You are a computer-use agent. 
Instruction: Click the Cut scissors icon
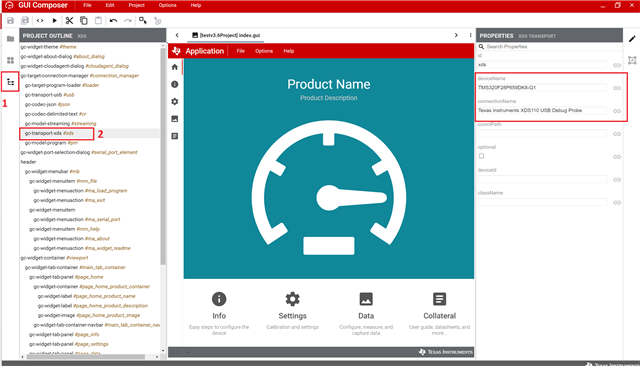pyautogui.click(x=69, y=20)
